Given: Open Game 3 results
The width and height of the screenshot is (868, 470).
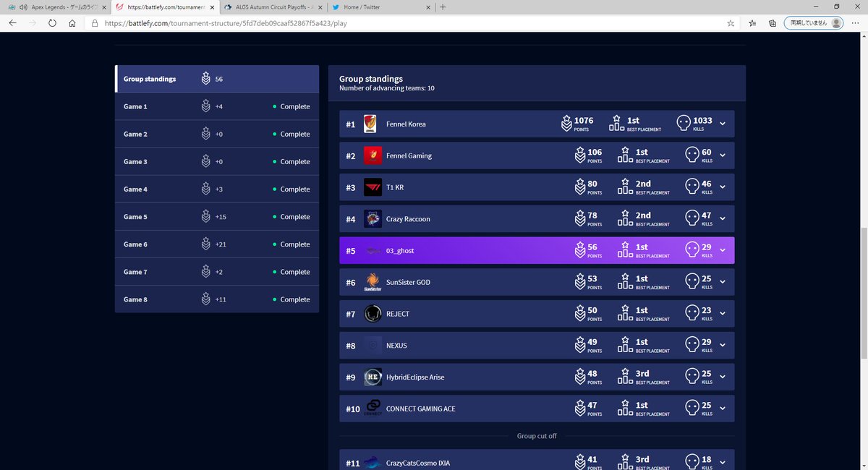Looking at the screenshot, I should 217,161.
